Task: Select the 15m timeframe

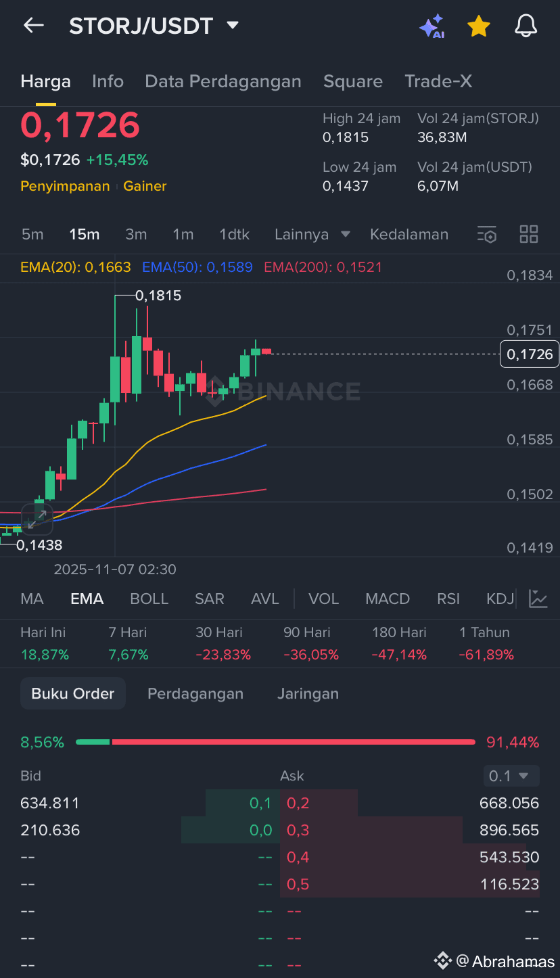Action: click(85, 235)
